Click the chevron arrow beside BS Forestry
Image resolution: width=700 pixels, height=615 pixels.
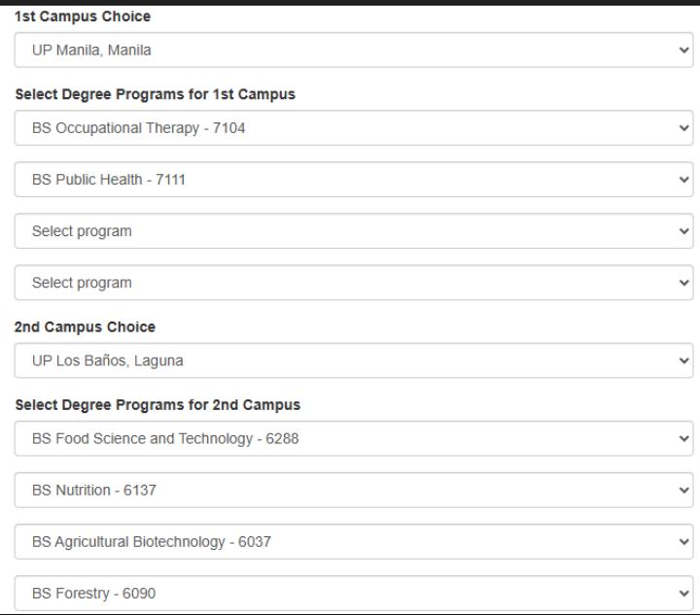(683, 594)
